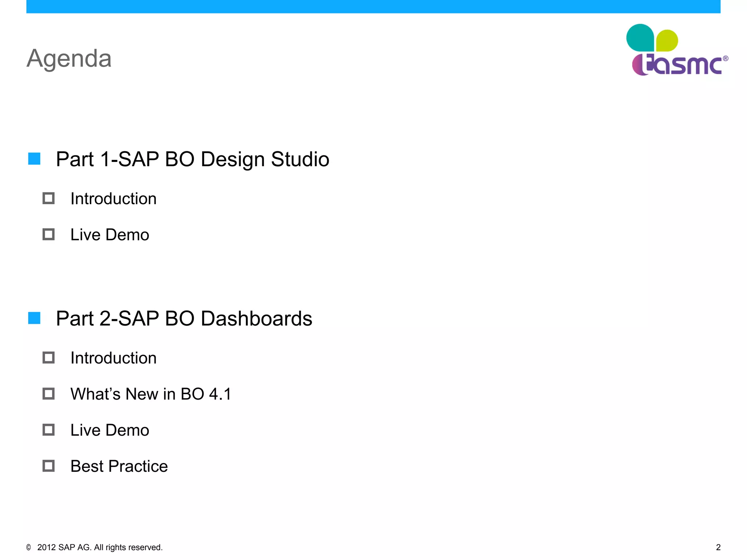This screenshot has width=747, height=560.
Task: Click the copyright symbol in footer
Action: [x=29, y=547]
